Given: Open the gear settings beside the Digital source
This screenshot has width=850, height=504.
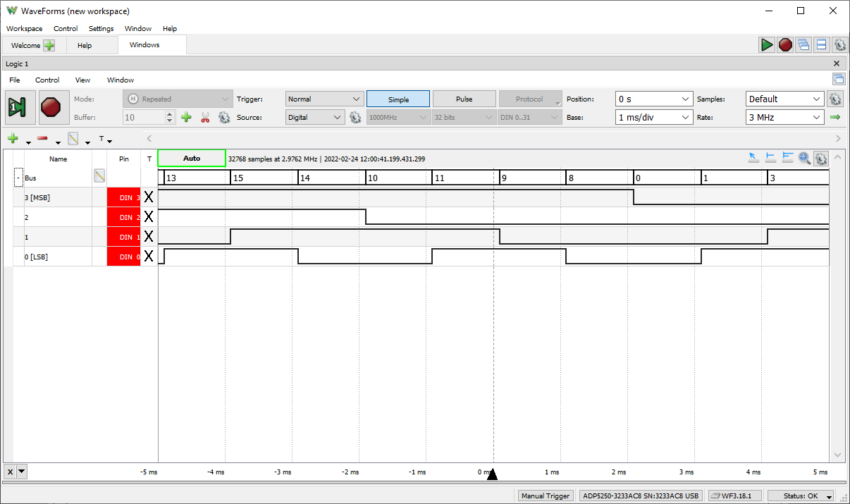Looking at the screenshot, I should [355, 118].
